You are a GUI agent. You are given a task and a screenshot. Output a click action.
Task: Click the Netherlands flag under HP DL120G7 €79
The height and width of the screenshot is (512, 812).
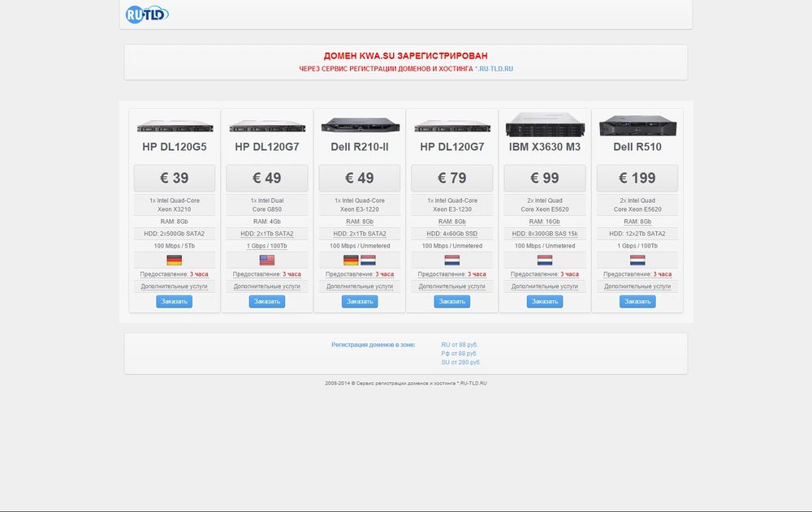coord(452,260)
